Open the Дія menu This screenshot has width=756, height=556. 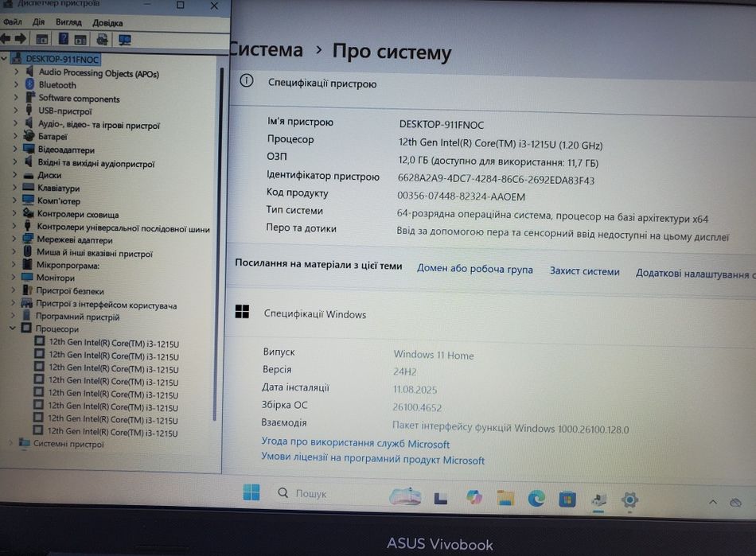click(38, 22)
